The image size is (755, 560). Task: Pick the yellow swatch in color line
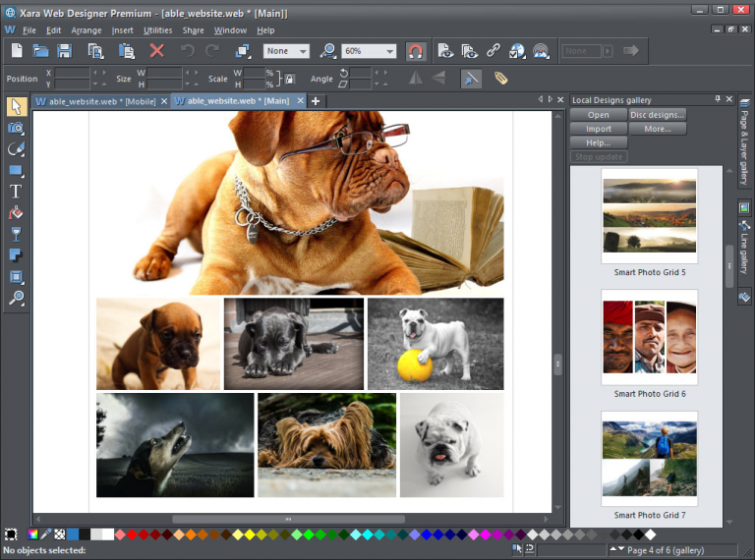tap(250, 534)
